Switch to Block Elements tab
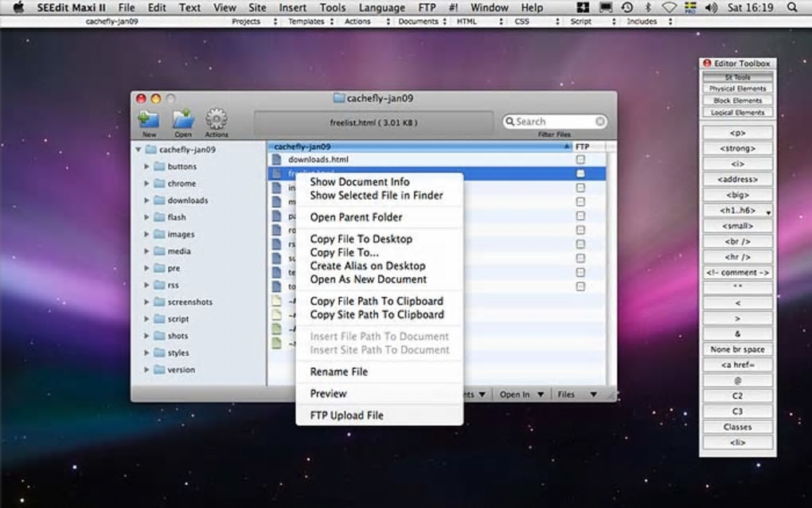This screenshot has width=812, height=508. click(x=737, y=100)
